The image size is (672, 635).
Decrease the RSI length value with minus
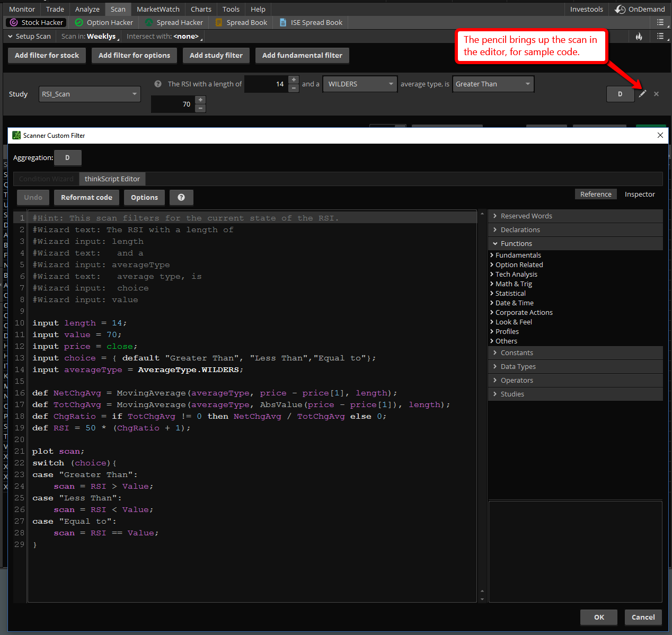point(294,88)
